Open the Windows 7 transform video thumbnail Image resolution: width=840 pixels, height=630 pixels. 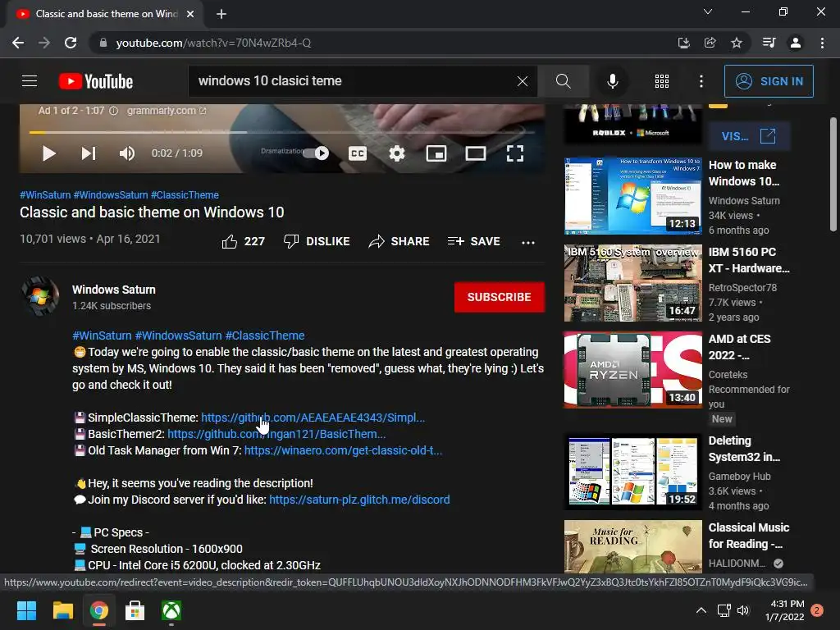click(632, 195)
